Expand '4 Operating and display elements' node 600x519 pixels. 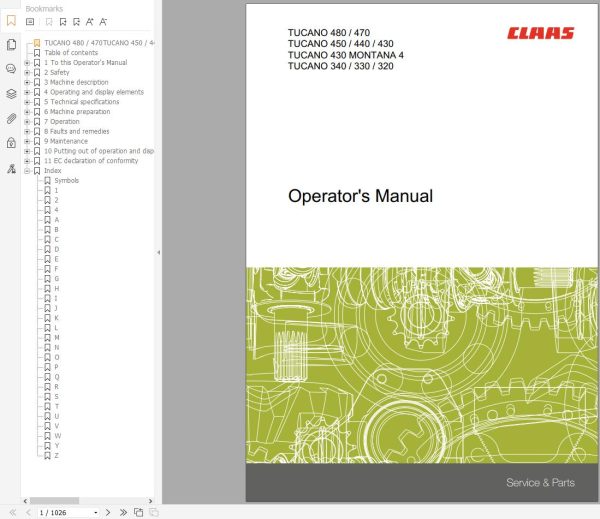click(27, 92)
